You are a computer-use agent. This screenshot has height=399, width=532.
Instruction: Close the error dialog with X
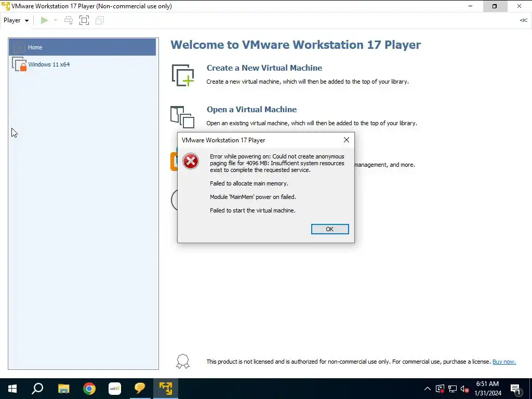[346, 140]
